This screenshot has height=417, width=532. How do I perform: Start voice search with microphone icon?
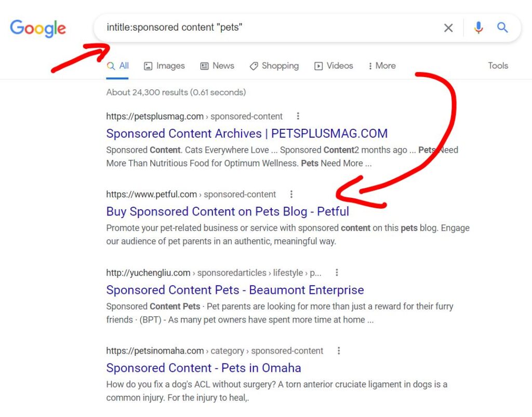478,28
